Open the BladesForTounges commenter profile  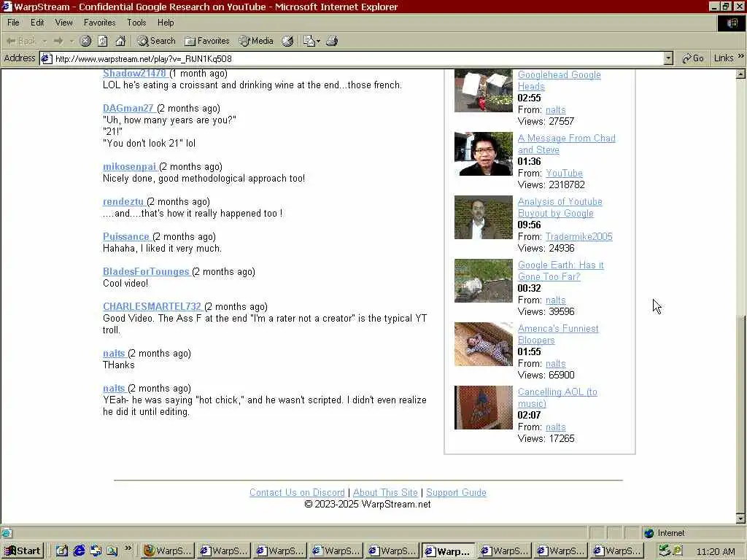pos(146,271)
